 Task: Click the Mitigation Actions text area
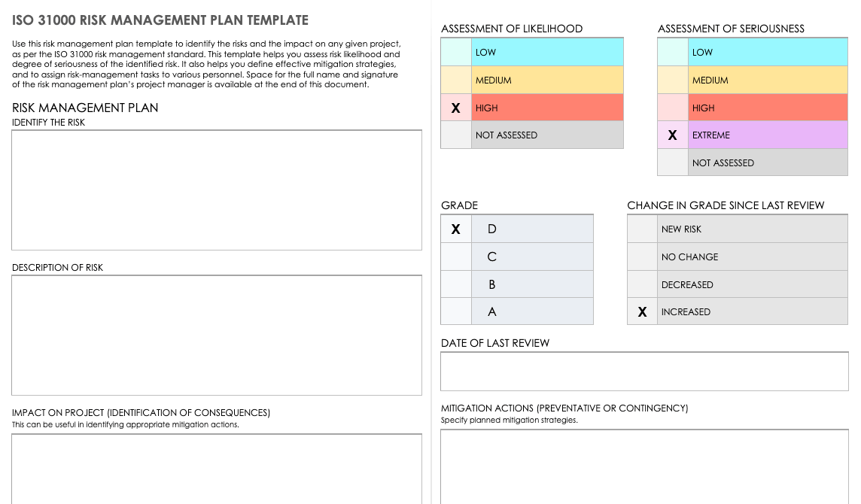tap(644, 466)
